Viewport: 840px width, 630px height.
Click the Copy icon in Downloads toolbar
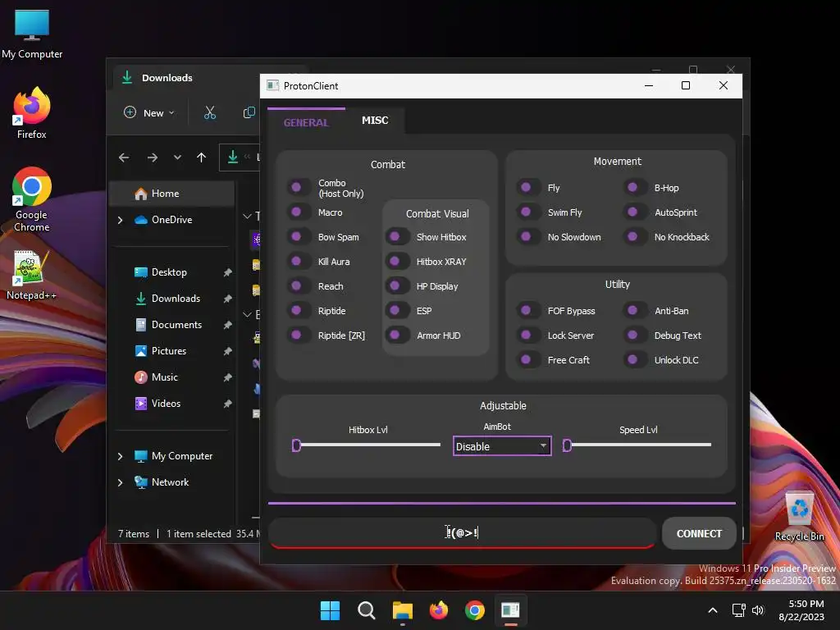click(249, 112)
